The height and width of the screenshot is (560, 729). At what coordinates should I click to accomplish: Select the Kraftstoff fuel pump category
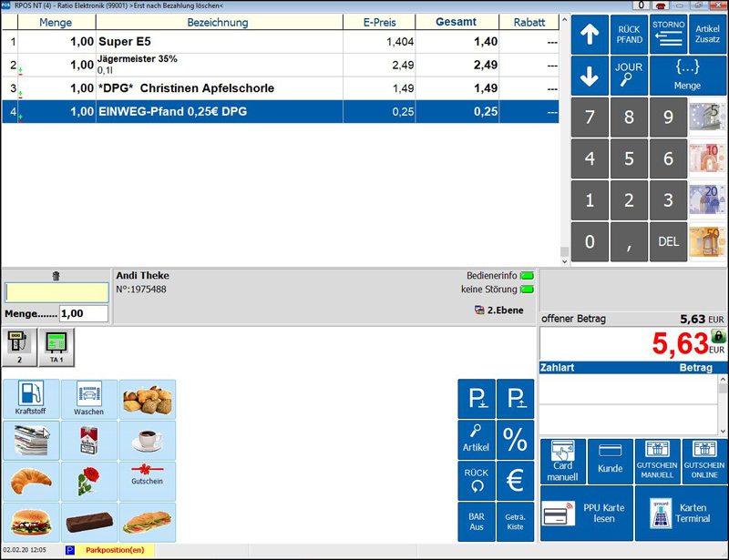click(x=32, y=399)
